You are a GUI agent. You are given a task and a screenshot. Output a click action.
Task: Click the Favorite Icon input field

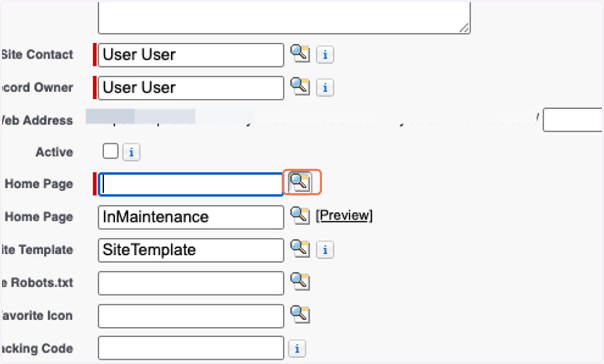point(191,316)
